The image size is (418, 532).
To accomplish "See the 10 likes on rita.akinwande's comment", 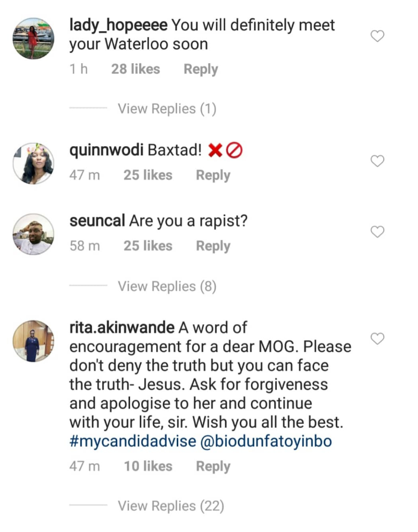I will tap(148, 466).
